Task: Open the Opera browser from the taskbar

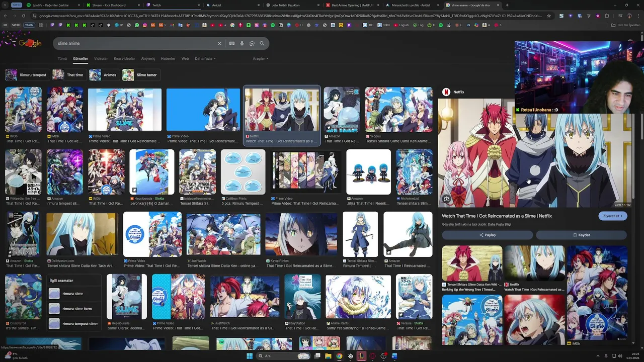Action: (x=372, y=356)
